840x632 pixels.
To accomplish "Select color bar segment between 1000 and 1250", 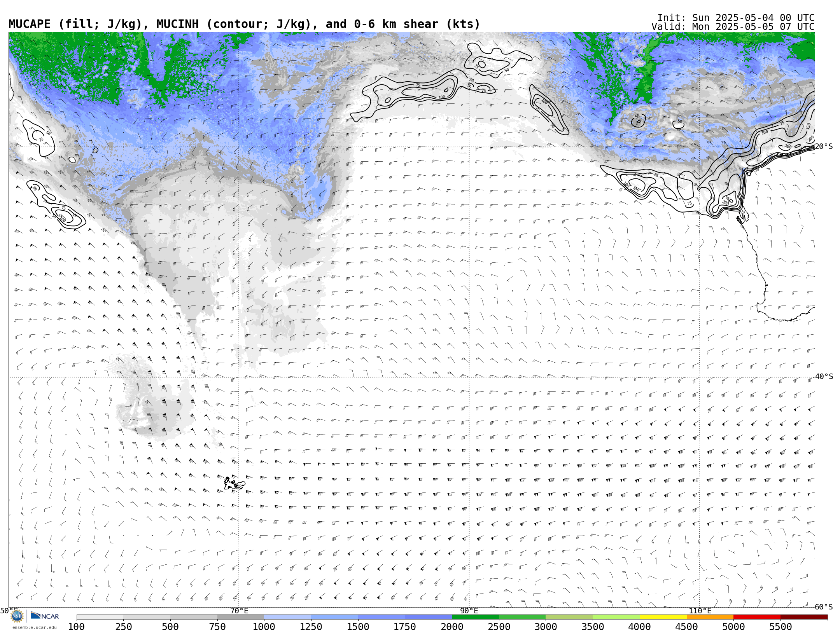I will [x=288, y=617].
